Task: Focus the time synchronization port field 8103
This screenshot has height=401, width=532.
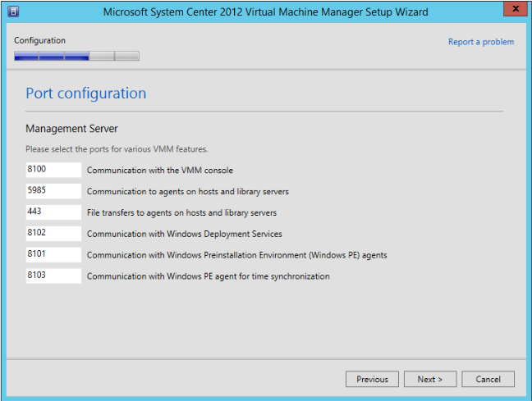Action: point(53,276)
